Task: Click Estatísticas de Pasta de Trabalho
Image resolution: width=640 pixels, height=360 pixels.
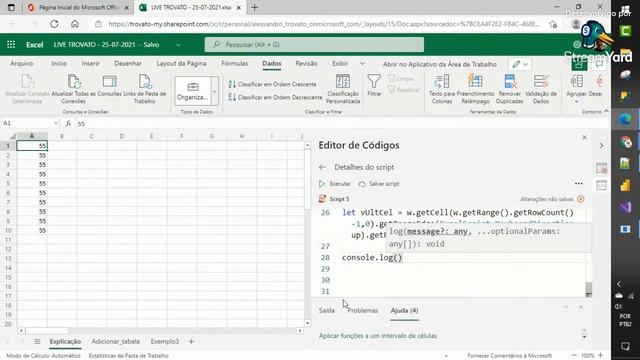Action: [x=129, y=356]
